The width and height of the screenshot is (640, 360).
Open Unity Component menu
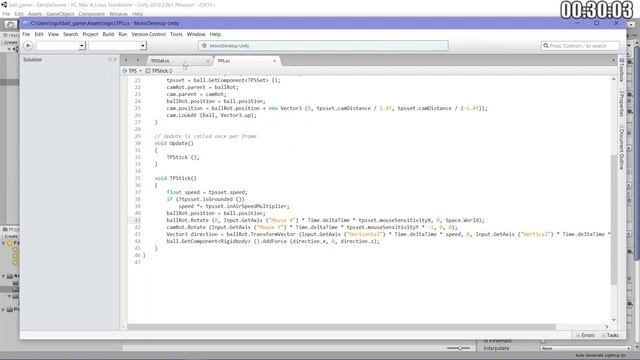(91, 14)
